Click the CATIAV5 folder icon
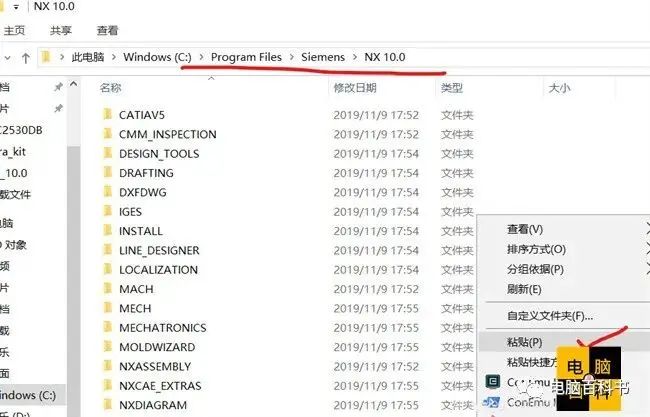The height and width of the screenshot is (417, 650). [x=108, y=114]
